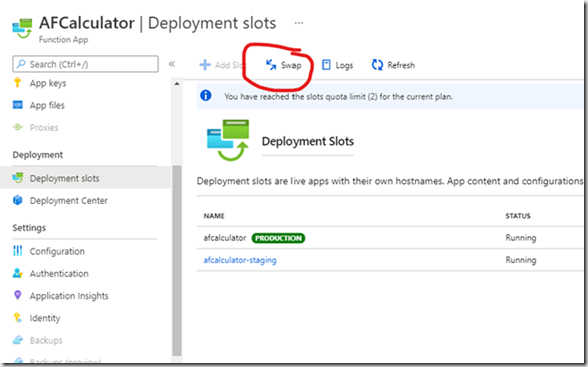The width and height of the screenshot is (588, 367).
Task: Click the Authentication person icon
Action: tap(18, 273)
